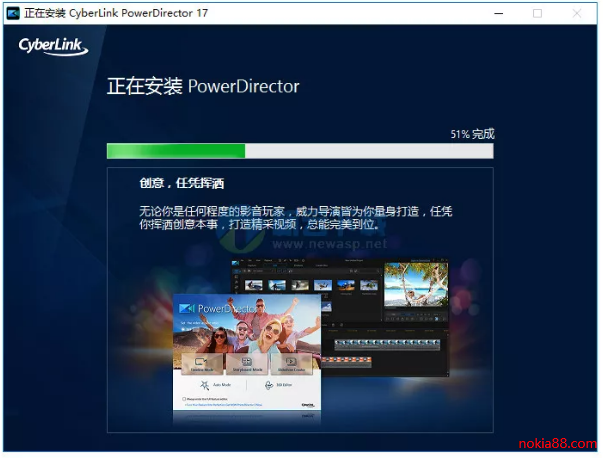Click the PowerDirector app icon in title bar
This screenshot has height=458, width=603.
click(13, 13)
